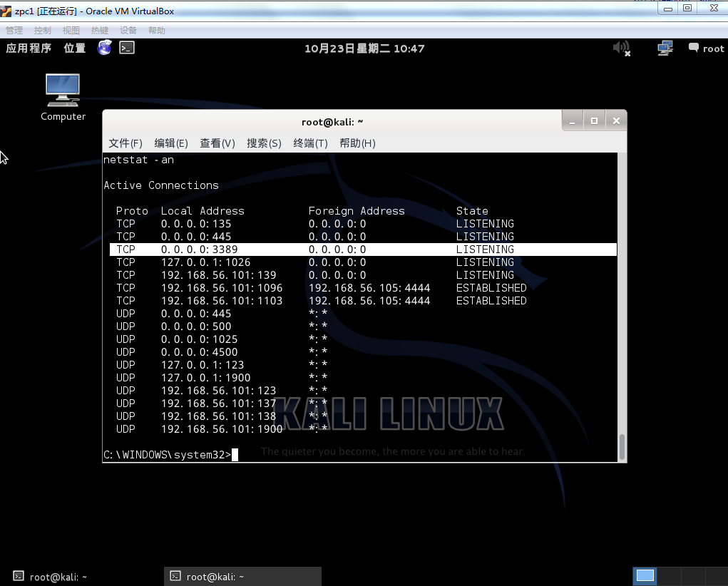Open VirtualBox 管理 menu
This screenshot has width=728, height=586.
pos(14,30)
